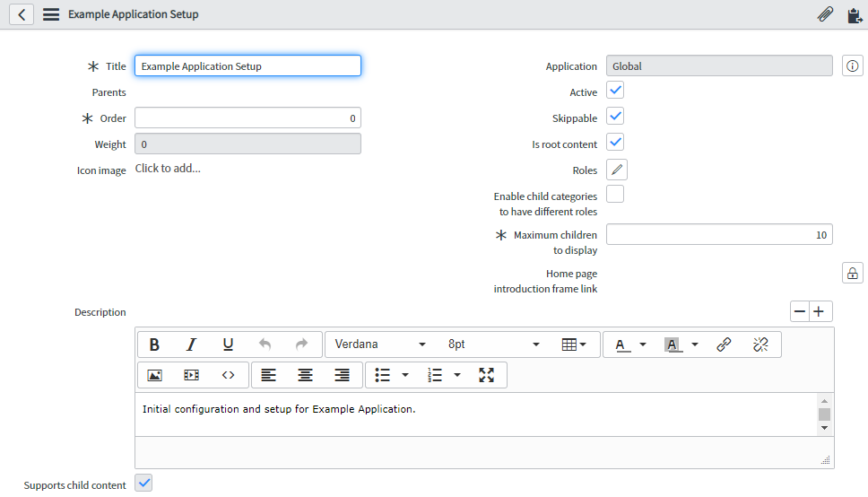Open the 8pt font size dropdown
868x497 pixels.
[x=494, y=344]
